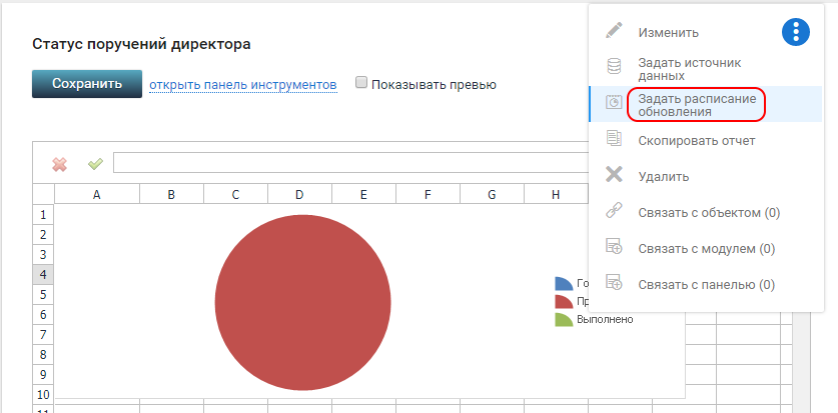Select Связать с модулем (0)

point(707,249)
